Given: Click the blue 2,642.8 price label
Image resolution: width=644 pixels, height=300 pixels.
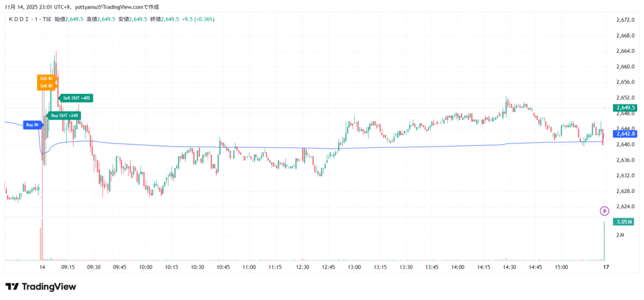Looking at the screenshot, I should click(x=626, y=134).
